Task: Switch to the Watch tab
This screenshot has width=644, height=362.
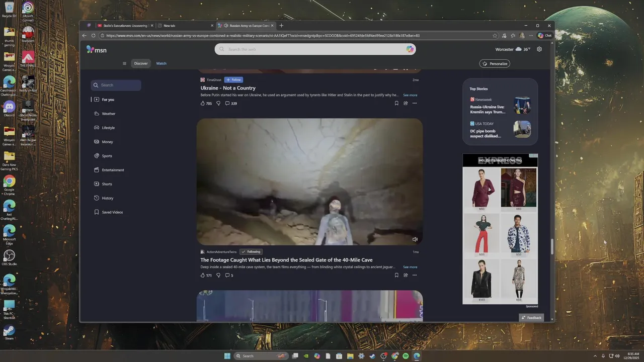Action: point(161,63)
